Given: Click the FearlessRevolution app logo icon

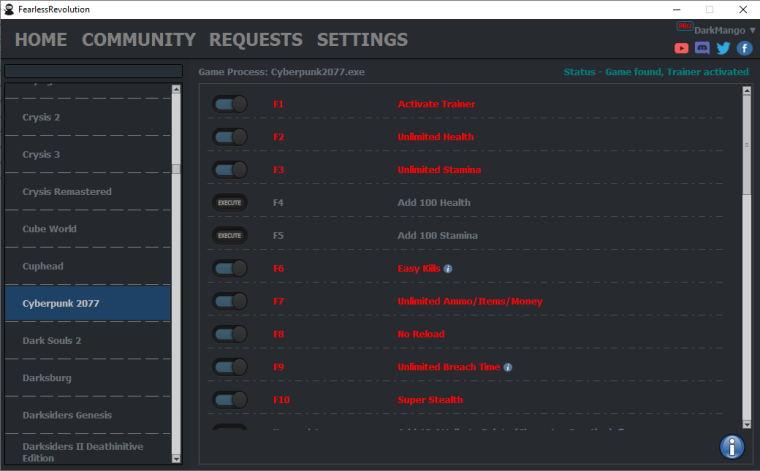Looking at the screenshot, I should tap(9, 9).
